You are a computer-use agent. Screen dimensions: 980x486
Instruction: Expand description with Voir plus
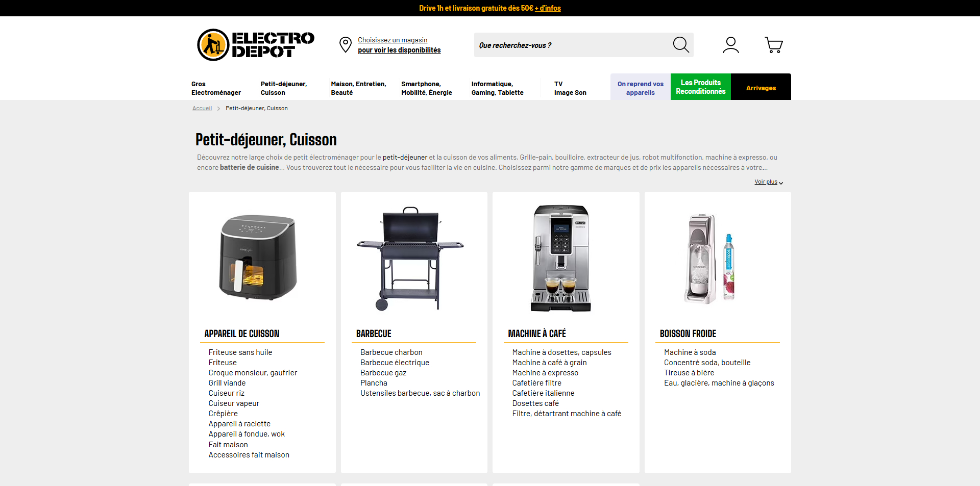click(x=769, y=182)
